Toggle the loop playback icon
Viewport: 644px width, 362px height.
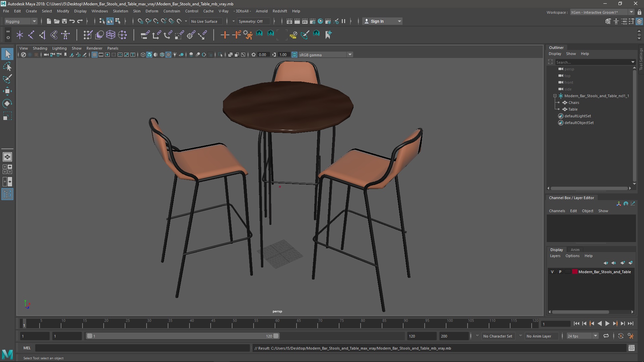pyautogui.click(x=606, y=336)
